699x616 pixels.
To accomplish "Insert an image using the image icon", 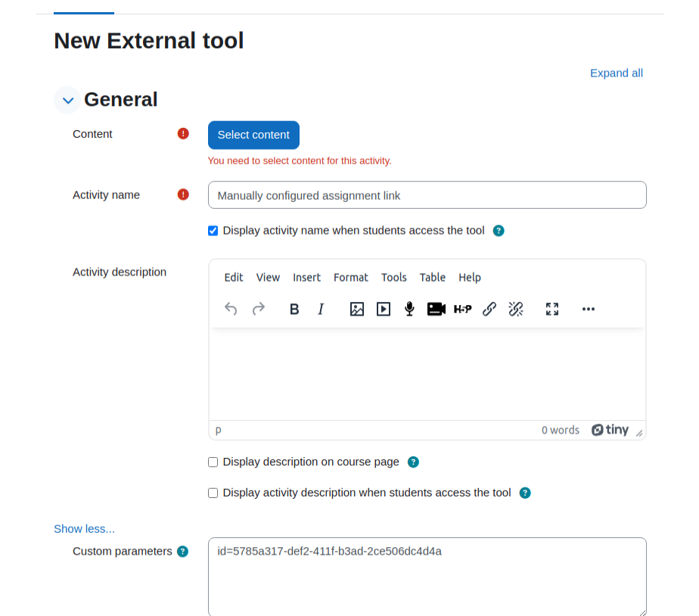I will tap(356, 309).
